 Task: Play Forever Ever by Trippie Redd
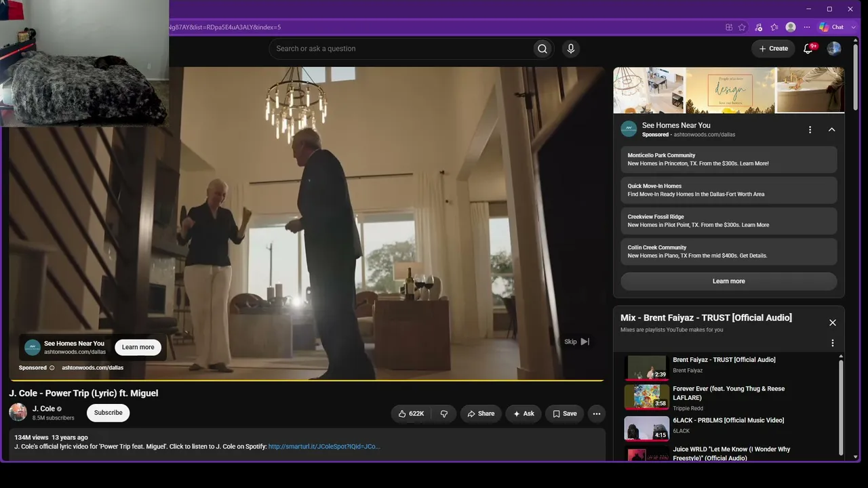730,397
